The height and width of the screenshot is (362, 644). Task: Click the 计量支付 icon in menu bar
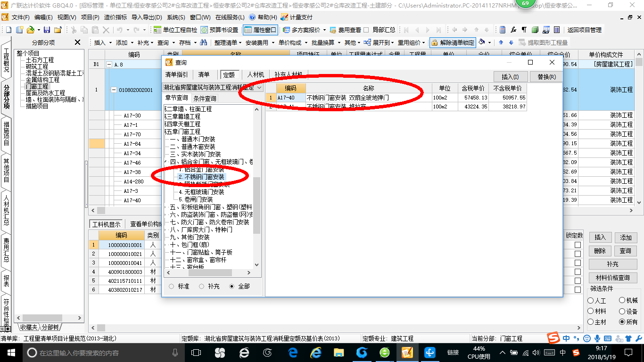click(x=284, y=17)
